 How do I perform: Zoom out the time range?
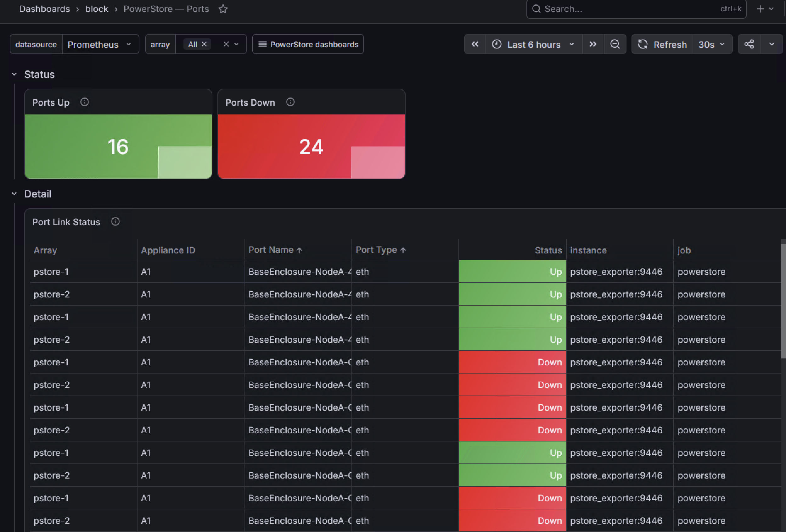click(x=615, y=44)
